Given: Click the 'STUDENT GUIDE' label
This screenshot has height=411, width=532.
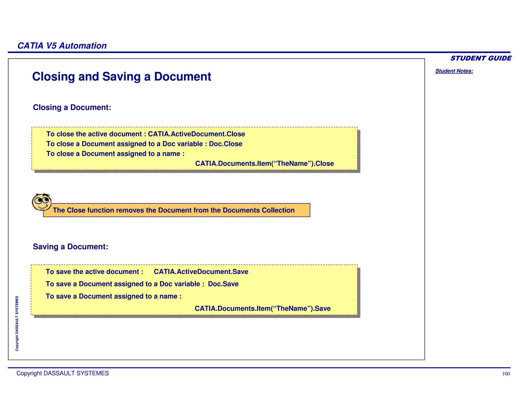Looking at the screenshot, I should coord(481,58).
